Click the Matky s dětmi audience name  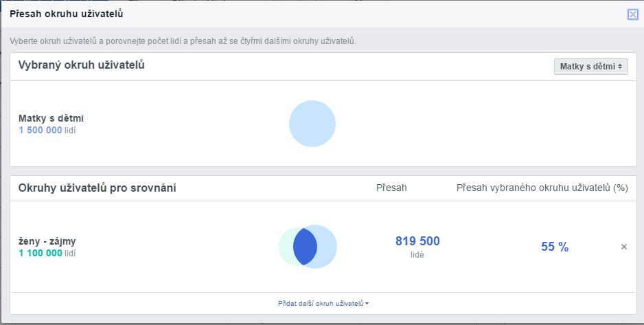pyautogui.click(x=51, y=118)
